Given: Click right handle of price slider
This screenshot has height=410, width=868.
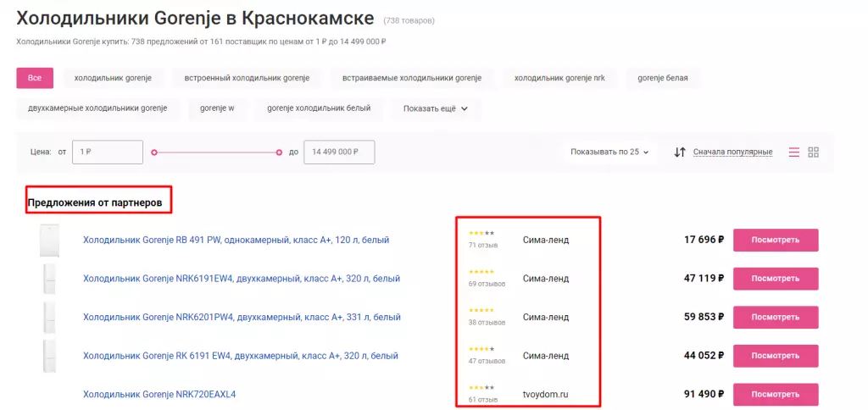Looking at the screenshot, I should (279, 152).
